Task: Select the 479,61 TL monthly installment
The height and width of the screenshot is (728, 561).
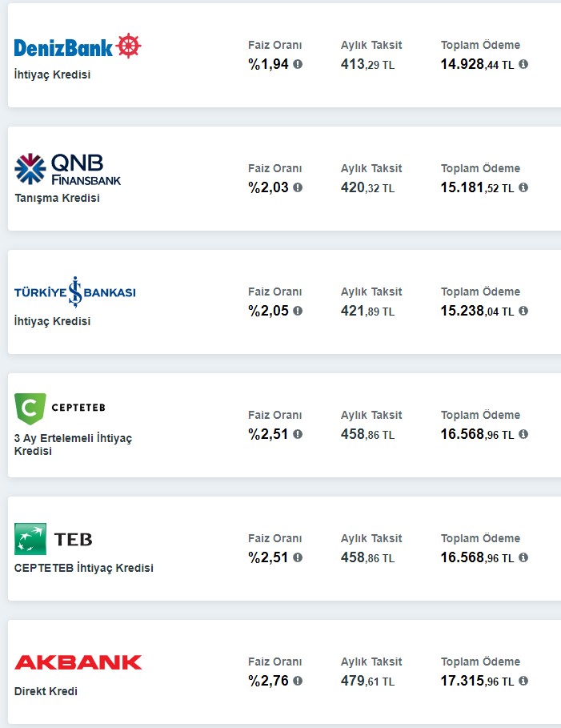Action: (367, 681)
